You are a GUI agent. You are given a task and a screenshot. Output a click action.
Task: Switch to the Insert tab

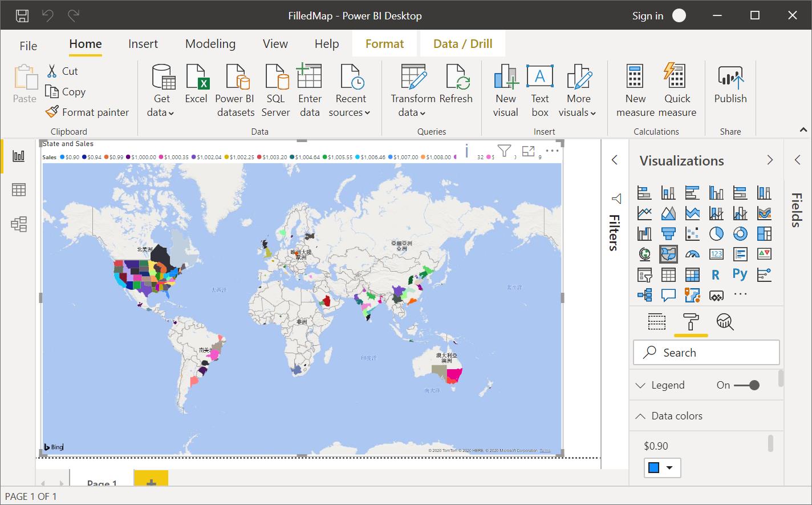(x=143, y=44)
